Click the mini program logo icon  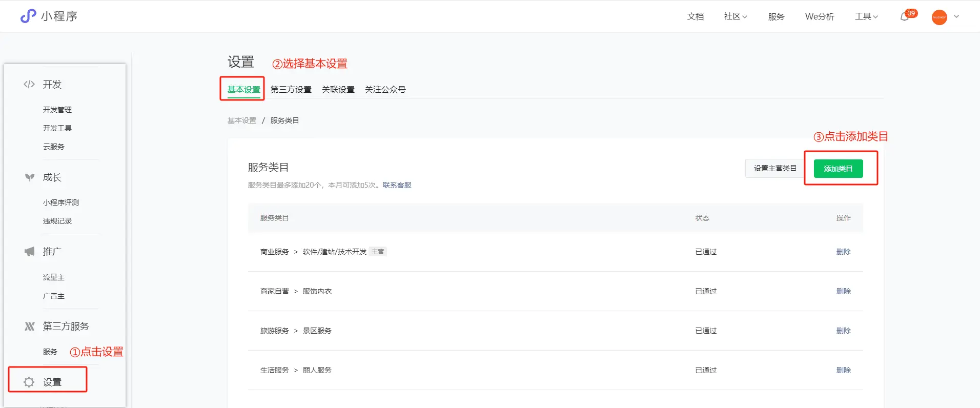tap(28, 16)
